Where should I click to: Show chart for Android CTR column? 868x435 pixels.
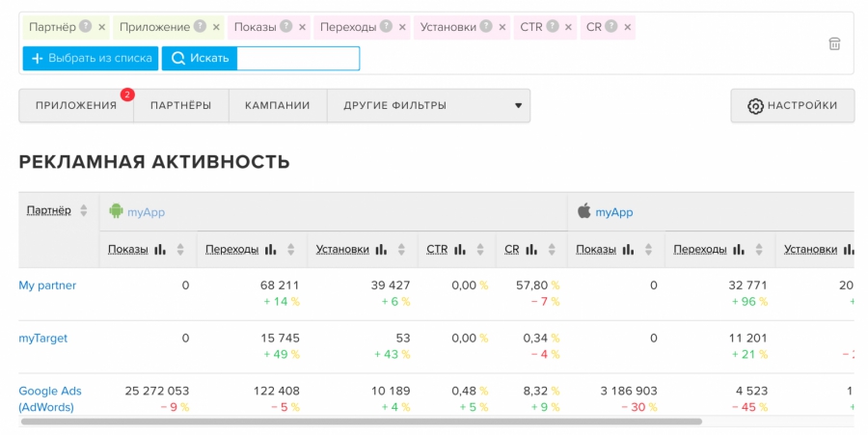click(x=460, y=250)
